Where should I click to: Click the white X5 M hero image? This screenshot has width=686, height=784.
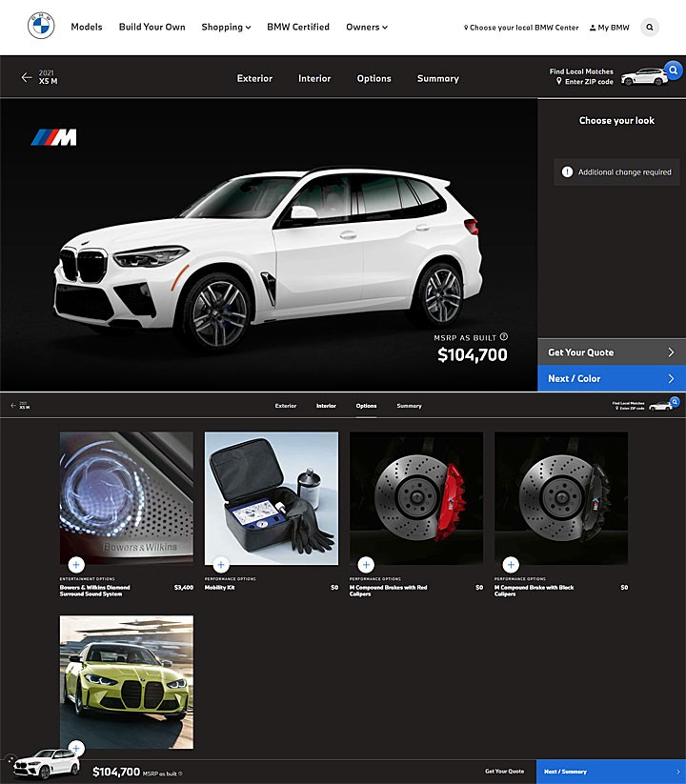tap(268, 257)
